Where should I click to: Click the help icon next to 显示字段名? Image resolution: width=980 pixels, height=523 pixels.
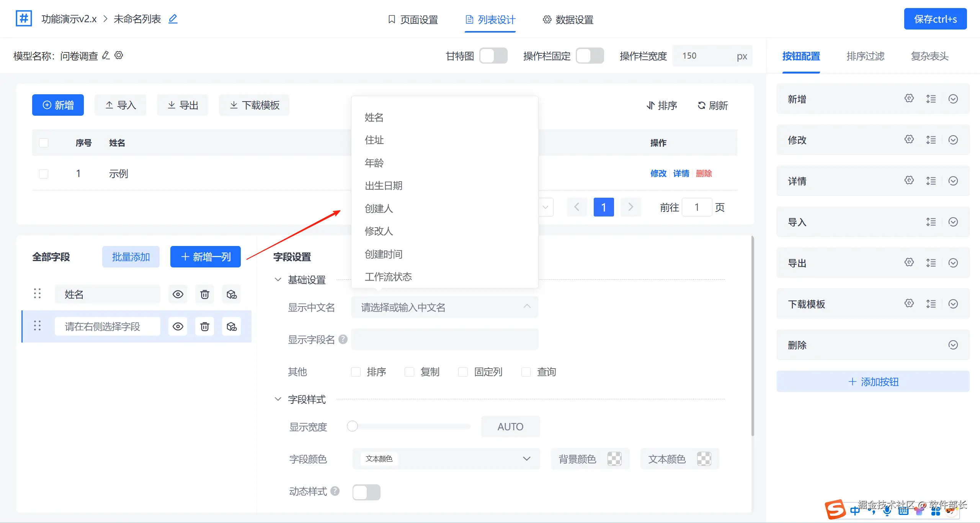pyautogui.click(x=343, y=339)
